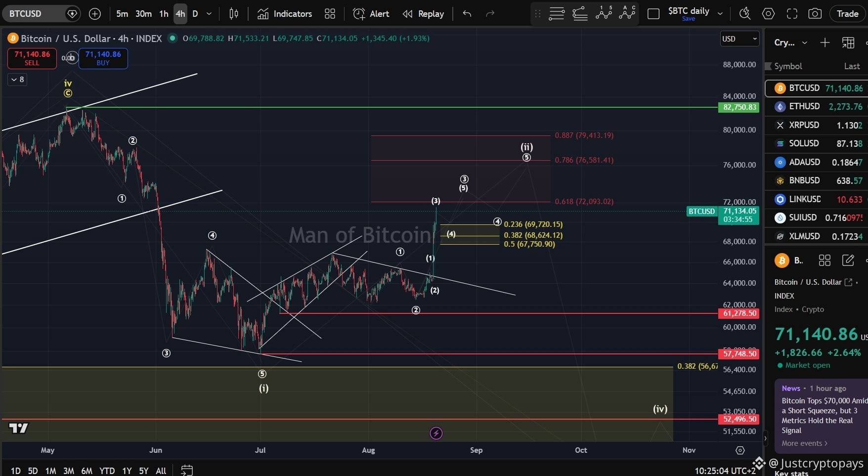Open the Bitcoin Tops $70,000 news headline
Viewport: 868px width, 476px height.
pos(825,415)
